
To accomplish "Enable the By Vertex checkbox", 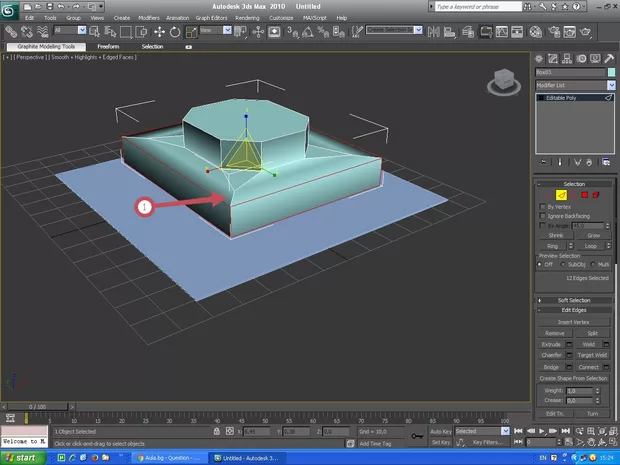I will click(x=543, y=206).
